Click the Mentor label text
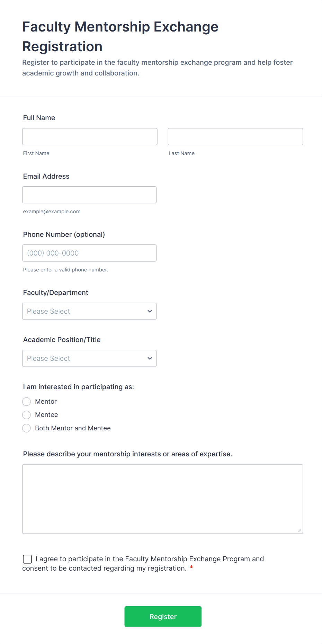 tap(46, 401)
